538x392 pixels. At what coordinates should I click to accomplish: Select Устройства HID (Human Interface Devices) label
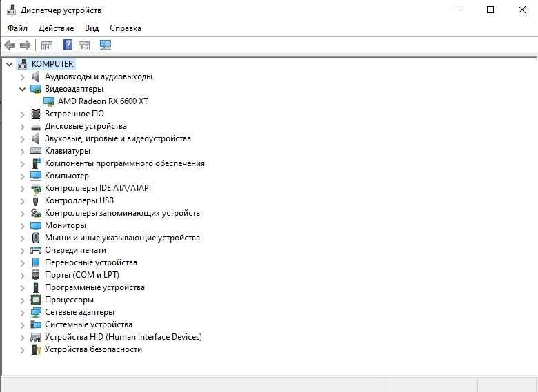[123, 336]
